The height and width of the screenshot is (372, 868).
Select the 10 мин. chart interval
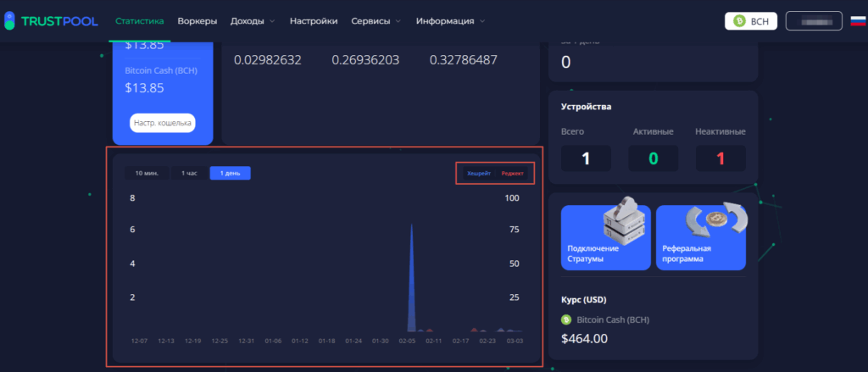tap(147, 173)
